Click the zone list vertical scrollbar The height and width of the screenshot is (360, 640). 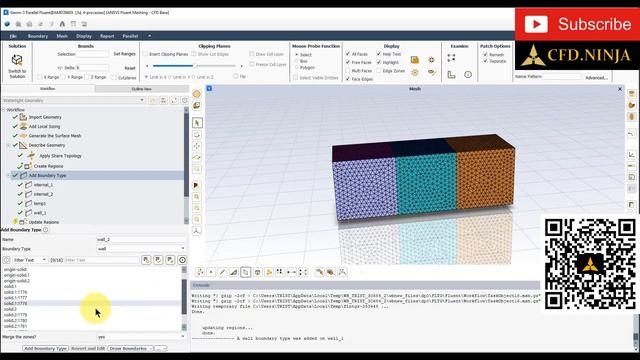click(x=184, y=298)
